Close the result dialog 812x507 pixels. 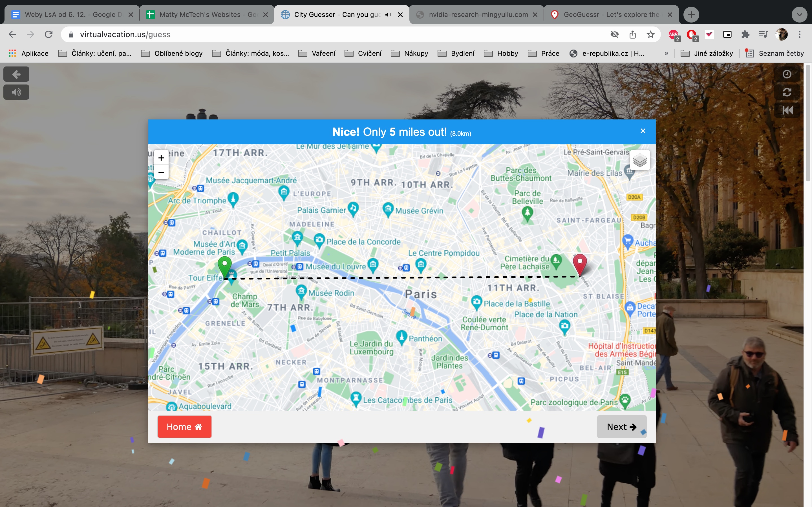tap(643, 131)
